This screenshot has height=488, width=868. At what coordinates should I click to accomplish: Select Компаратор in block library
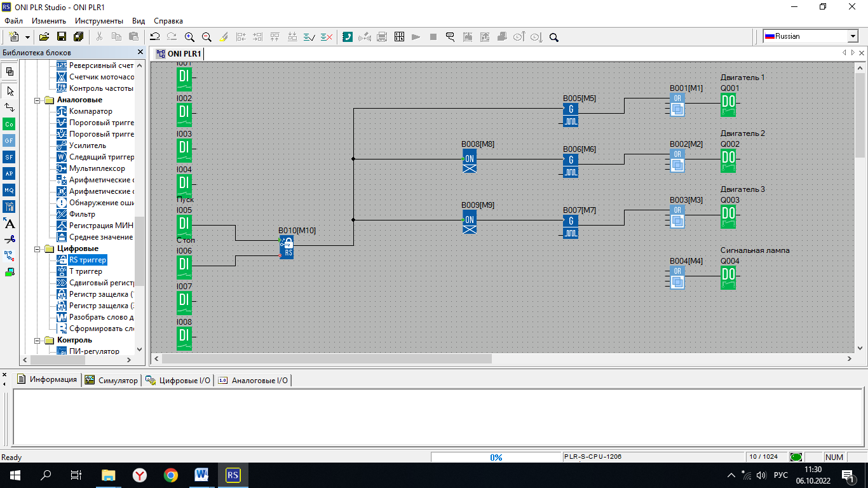[90, 111]
